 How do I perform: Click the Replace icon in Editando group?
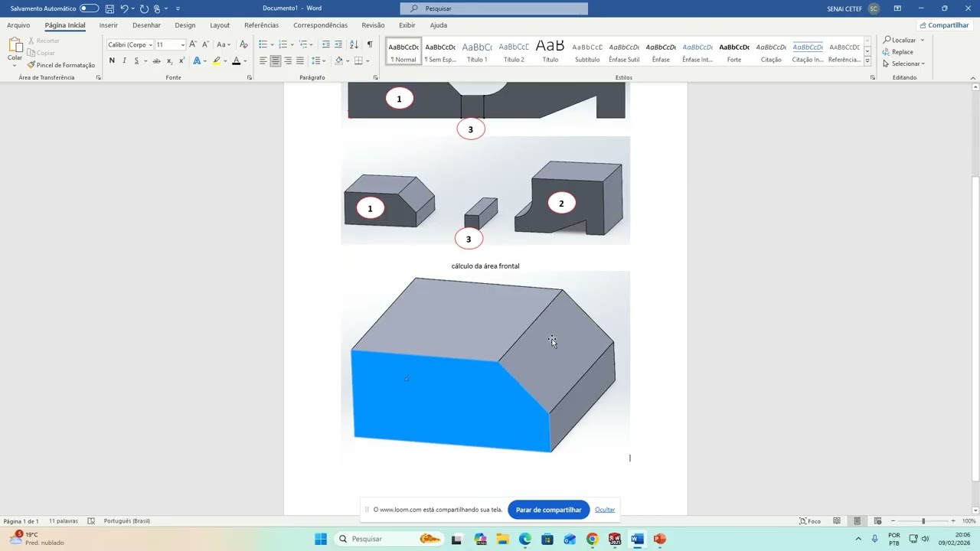(887, 52)
